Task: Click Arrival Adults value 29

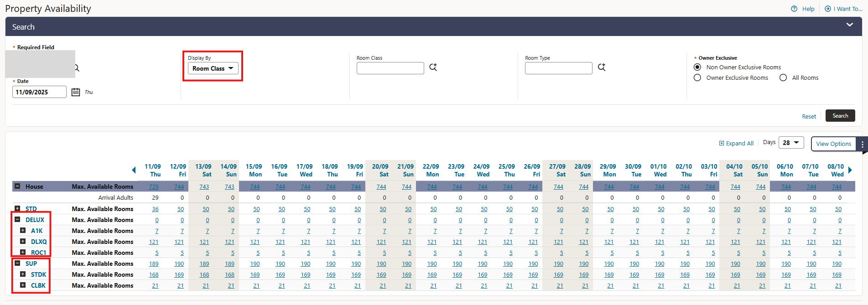Action: [156, 198]
